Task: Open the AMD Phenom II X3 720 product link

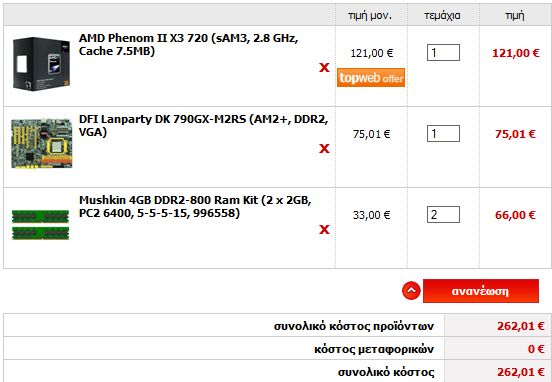Action: click(188, 44)
